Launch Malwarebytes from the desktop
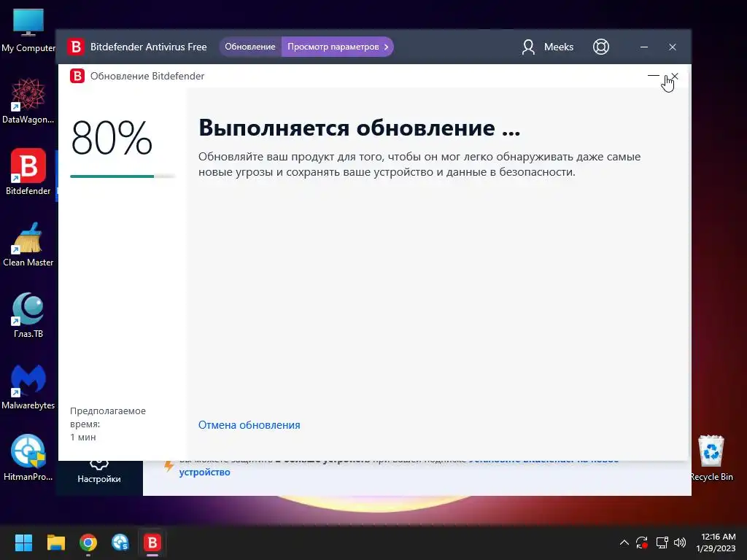Screen dimensions: 747x560 click(28, 386)
